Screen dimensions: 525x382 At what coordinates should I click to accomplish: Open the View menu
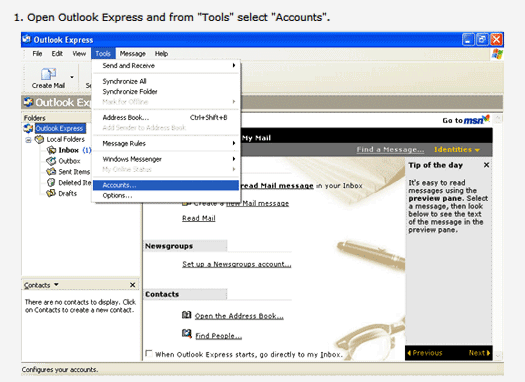(79, 54)
